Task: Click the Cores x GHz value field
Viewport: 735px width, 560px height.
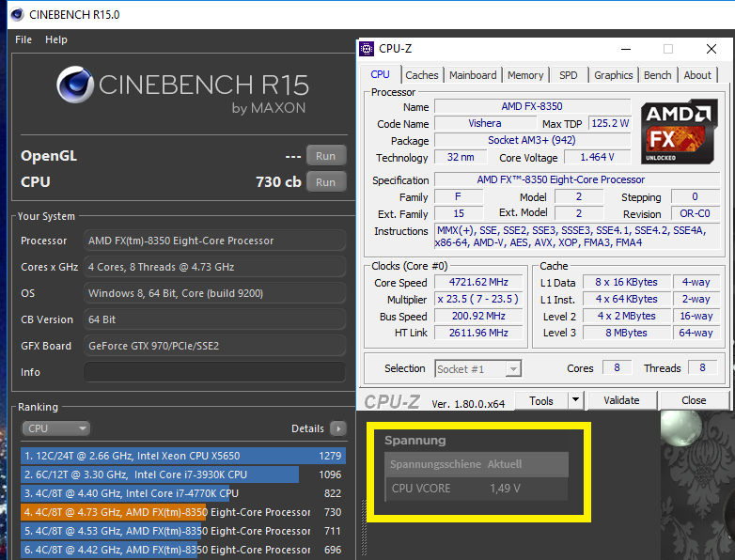Action: [214, 267]
